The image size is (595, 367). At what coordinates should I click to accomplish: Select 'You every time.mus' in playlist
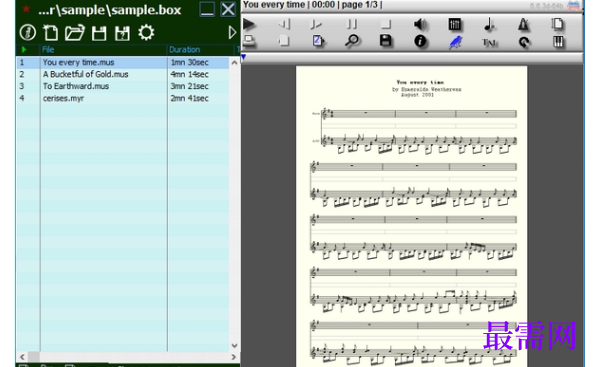pyautogui.click(x=78, y=62)
